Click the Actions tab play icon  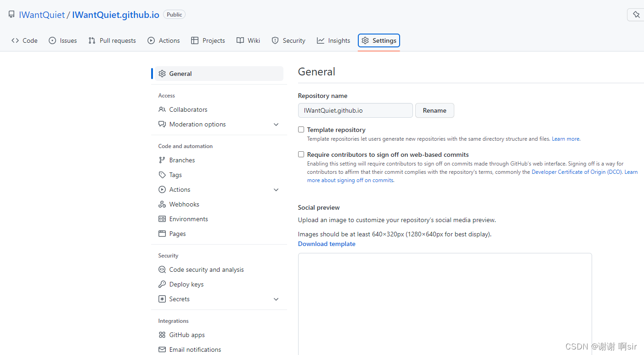click(151, 40)
